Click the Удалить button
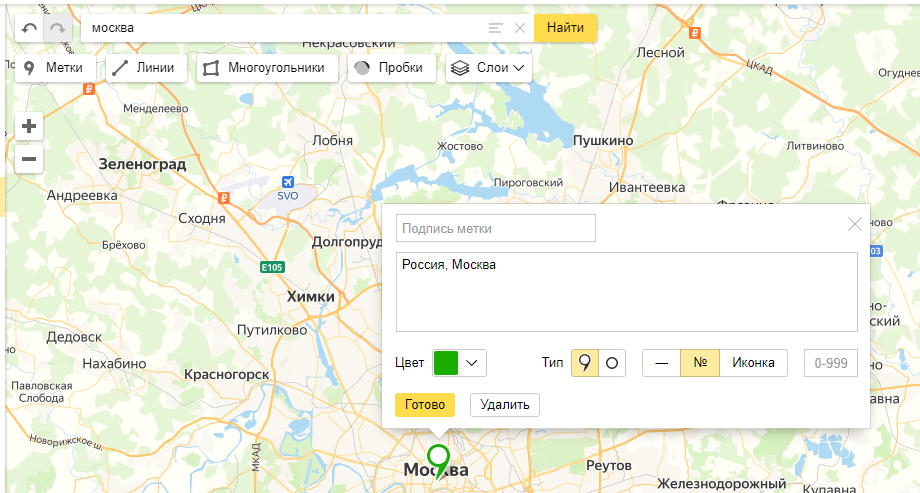This screenshot has width=920, height=493. (x=505, y=405)
